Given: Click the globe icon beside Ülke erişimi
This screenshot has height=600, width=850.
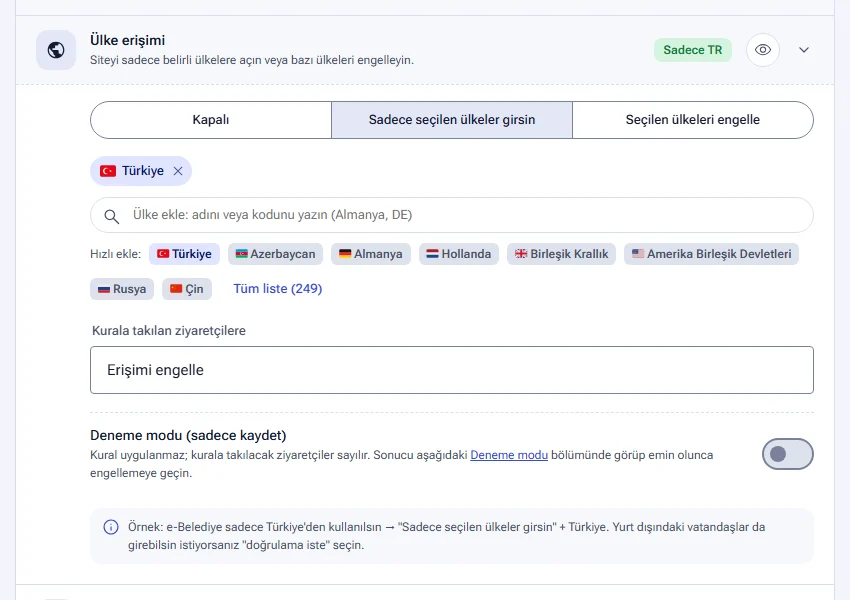Looking at the screenshot, I should [x=56, y=50].
